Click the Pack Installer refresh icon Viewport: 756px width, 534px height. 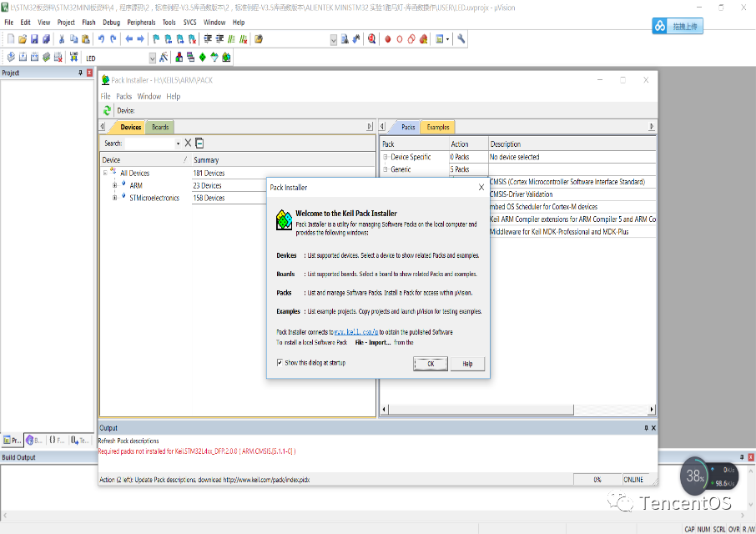click(x=107, y=110)
